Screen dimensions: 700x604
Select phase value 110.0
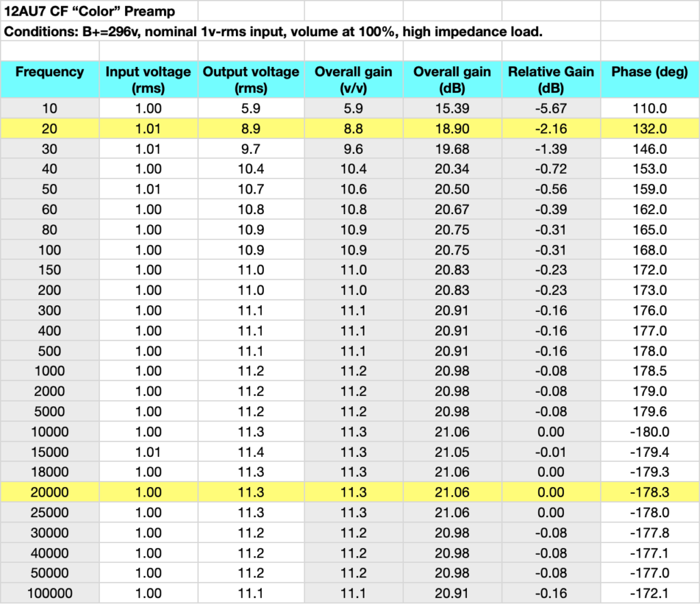(650, 108)
